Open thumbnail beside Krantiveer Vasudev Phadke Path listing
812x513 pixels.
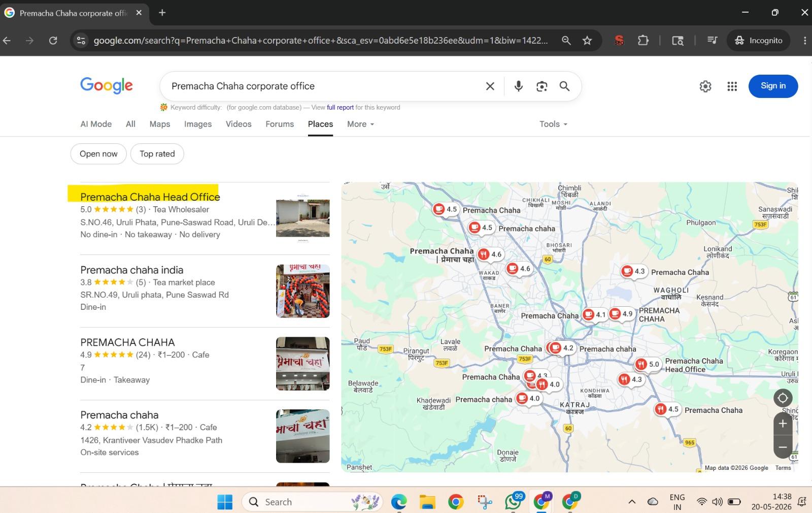[x=303, y=436]
